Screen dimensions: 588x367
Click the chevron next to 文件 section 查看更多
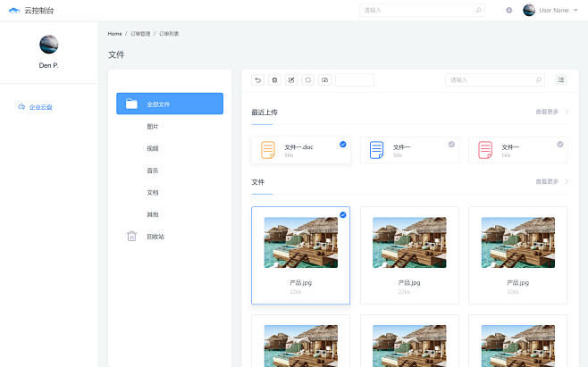point(567,181)
